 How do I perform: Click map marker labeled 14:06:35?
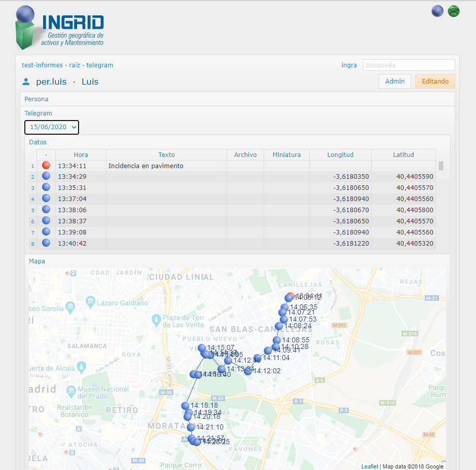coord(284,307)
